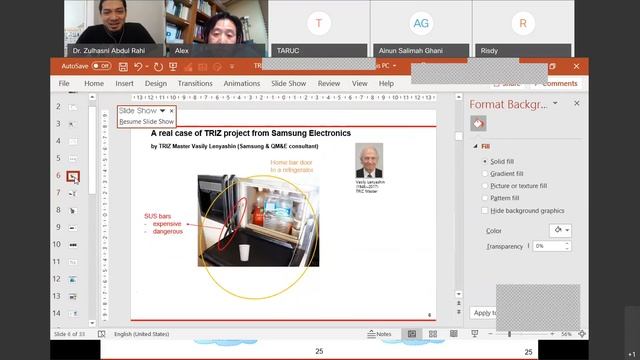Select slide 4 thumbnail

point(73,141)
